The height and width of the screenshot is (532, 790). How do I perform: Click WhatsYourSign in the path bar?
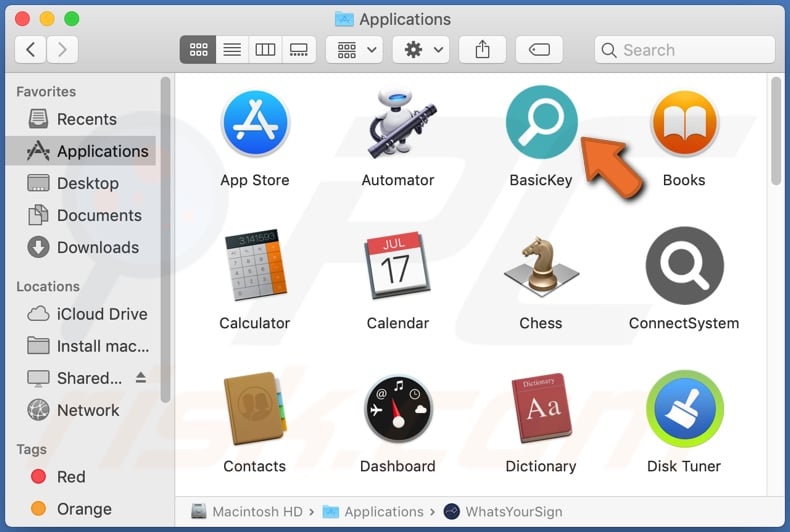(x=503, y=512)
